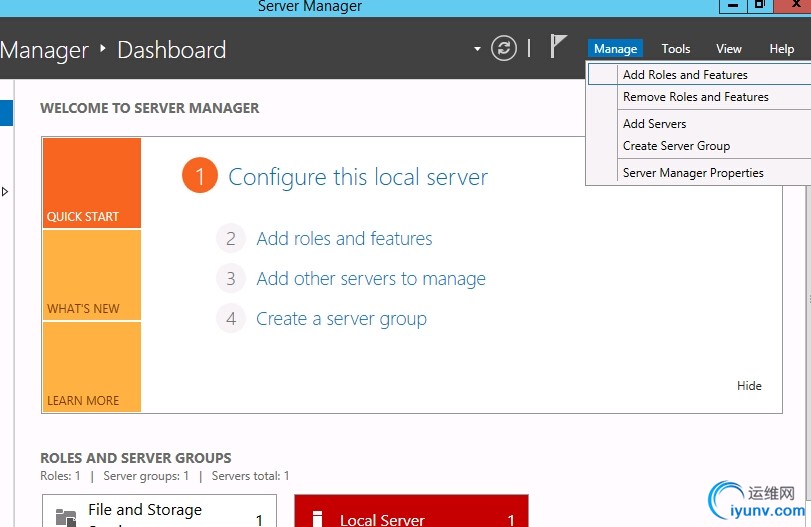Screen dimensions: 811x527
Task: Select Create Server Group in the Manage menu
Action: (x=699, y=146)
